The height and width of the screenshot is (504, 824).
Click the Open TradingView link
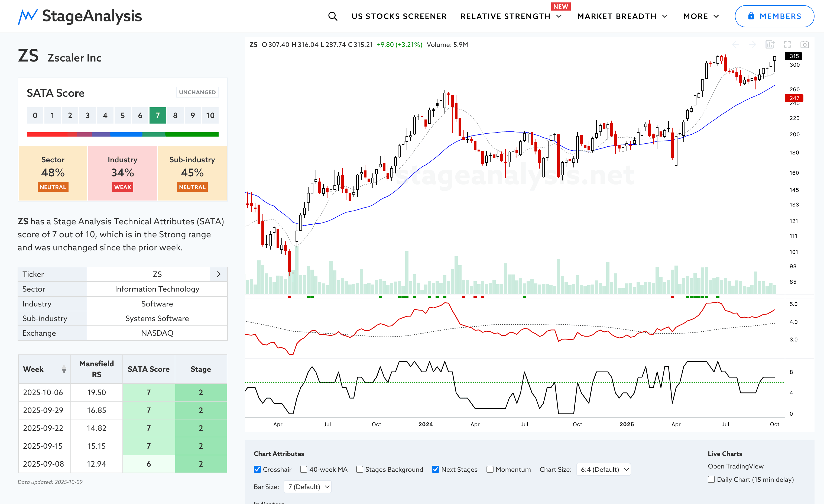pyautogui.click(x=735, y=466)
